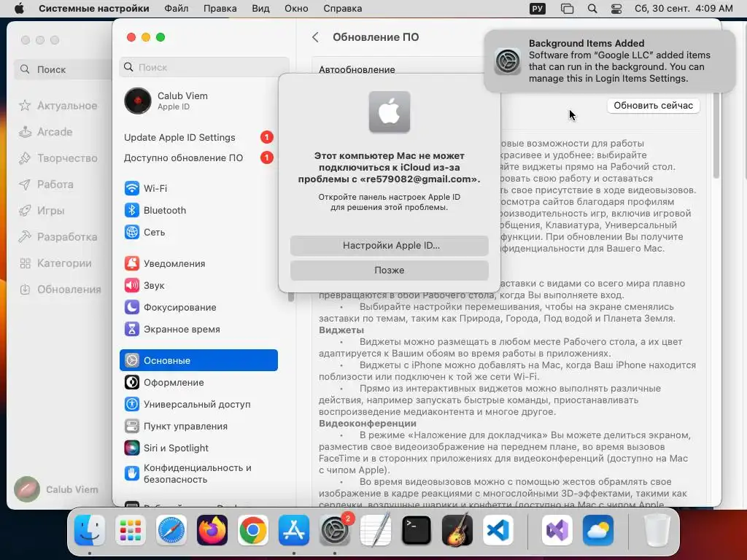This screenshot has width=747, height=560.
Task: Open Spotlight search in menu bar
Action: pyautogui.click(x=592, y=9)
